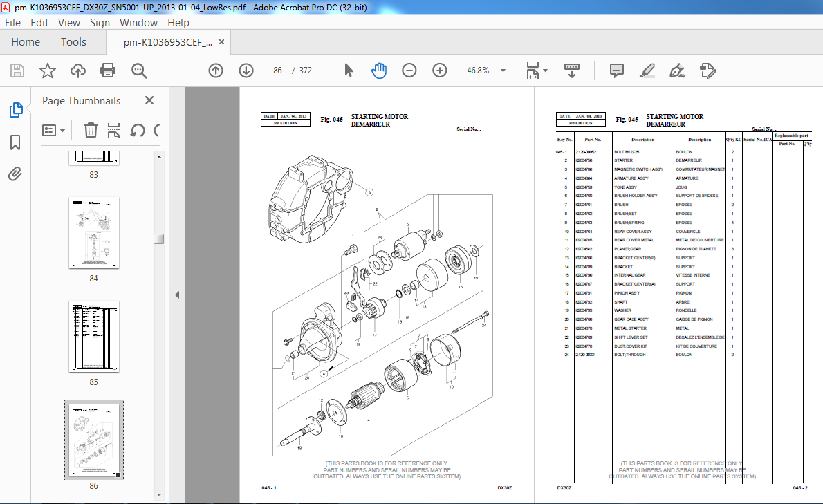Viewport: 823px width, 504px height.
Task: Open the View menu
Action: pyautogui.click(x=68, y=23)
